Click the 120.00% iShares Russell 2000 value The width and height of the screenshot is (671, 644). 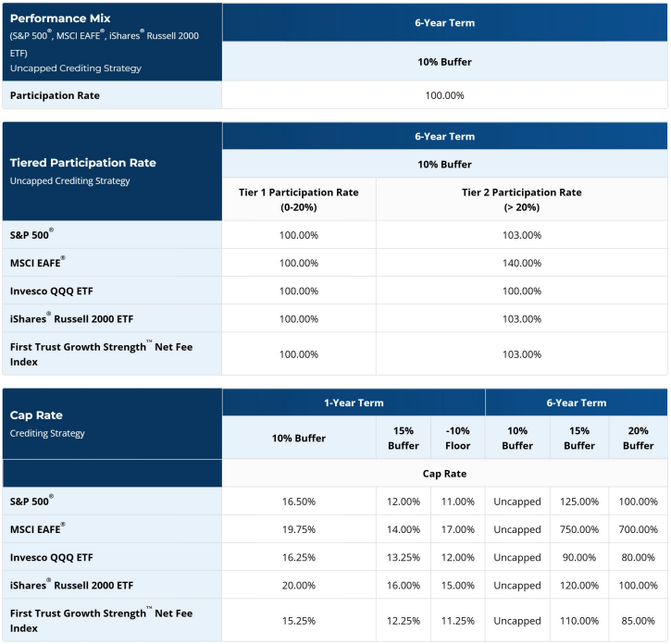[579, 586]
